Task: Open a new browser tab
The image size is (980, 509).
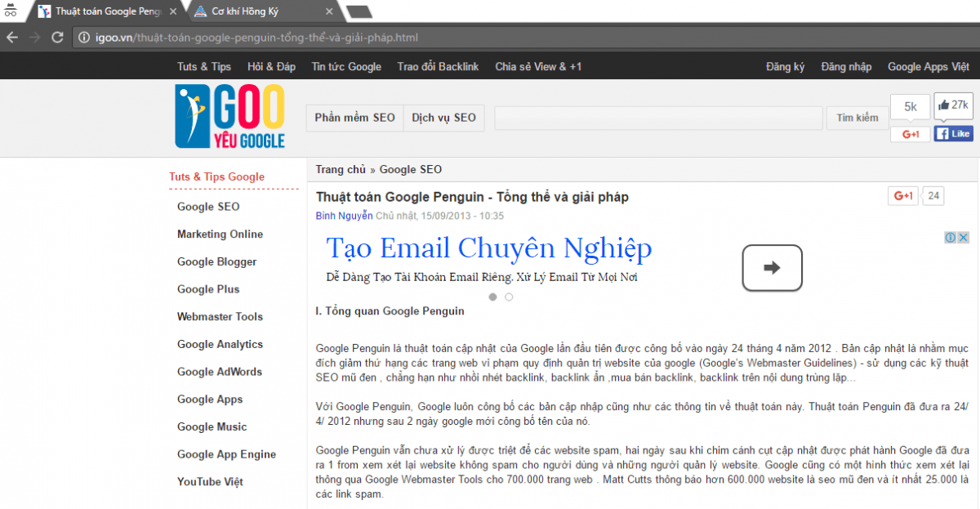Action: (360, 11)
